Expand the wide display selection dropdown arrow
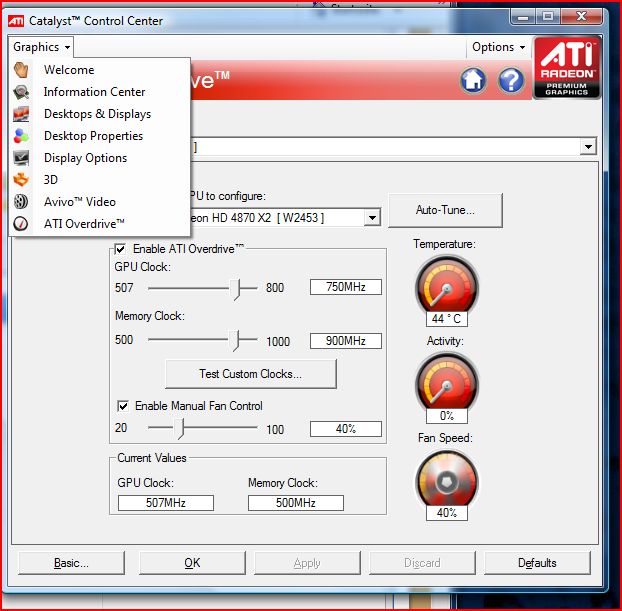This screenshot has height=611, width=622. 588,147
